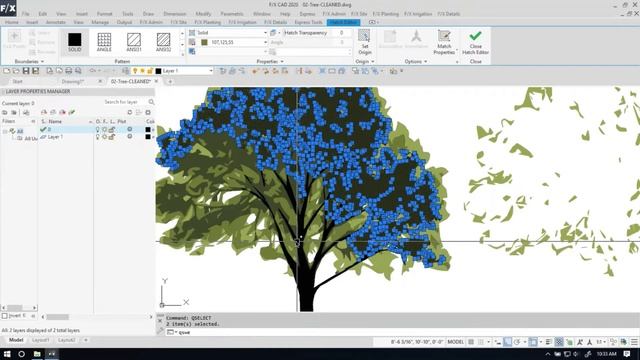640x360 pixels.
Task: Switch to the F/X Planting ribbon tab
Action: click(207, 22)
